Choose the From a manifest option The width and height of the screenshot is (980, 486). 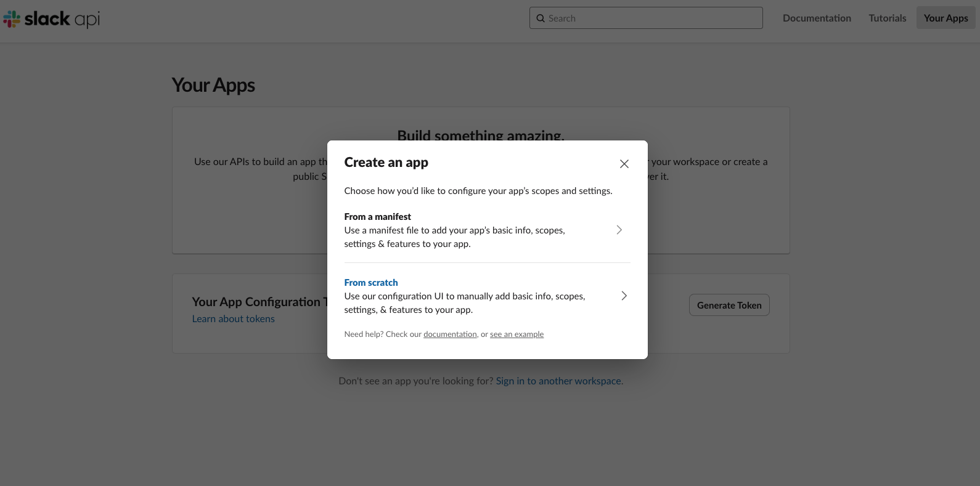click(x=487, y=230)
